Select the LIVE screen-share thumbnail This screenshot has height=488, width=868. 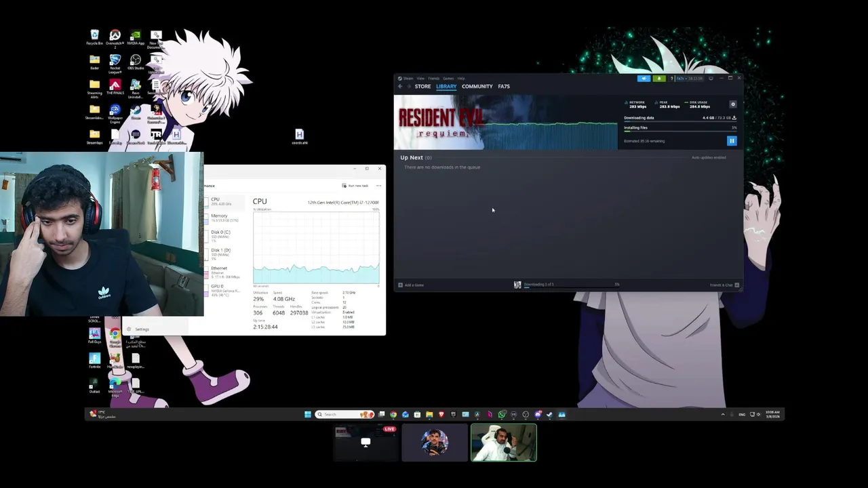(x=366, y=443)
